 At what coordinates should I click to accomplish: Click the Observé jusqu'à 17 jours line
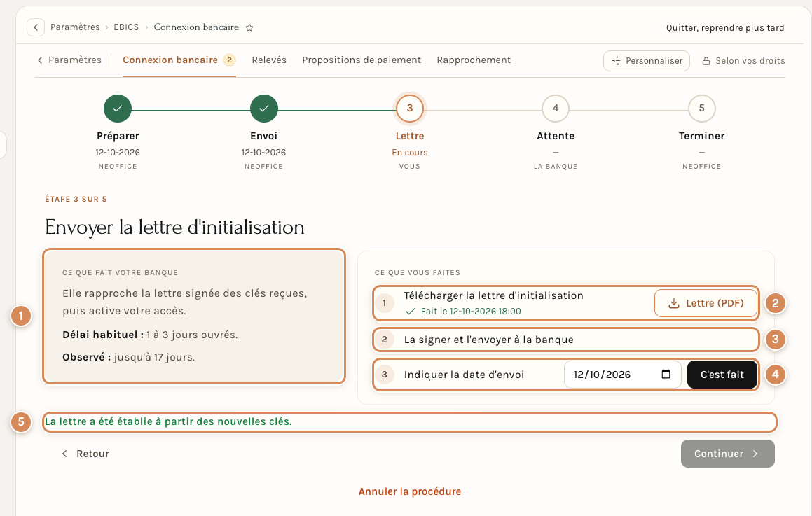(x=128, y=357)
